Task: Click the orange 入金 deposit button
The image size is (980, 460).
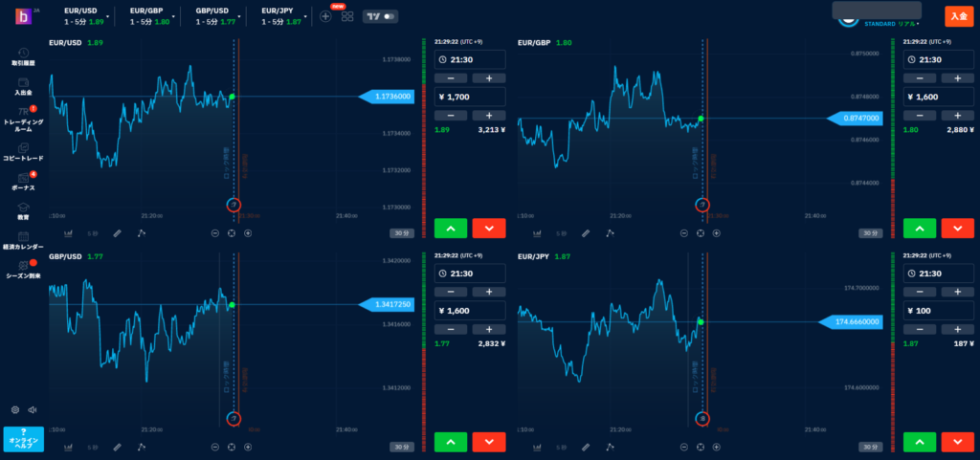Action: (957, 15)
